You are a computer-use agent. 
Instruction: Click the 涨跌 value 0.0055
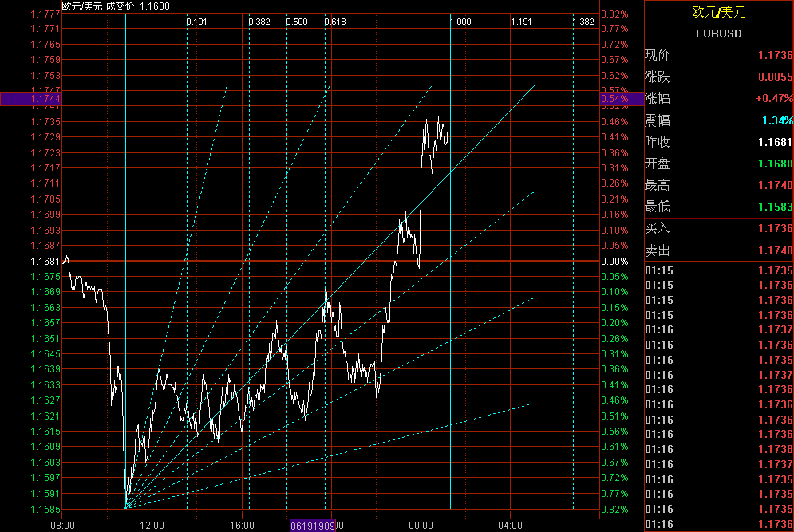click(776, 77)
